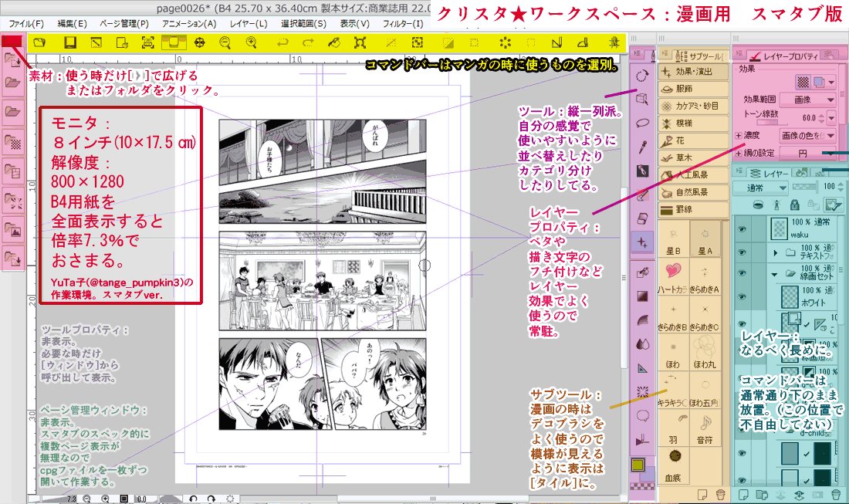Click the Redo arrow in the command bar
The height and width of the screenshot is (504, 849).
(x=308, y=42)
